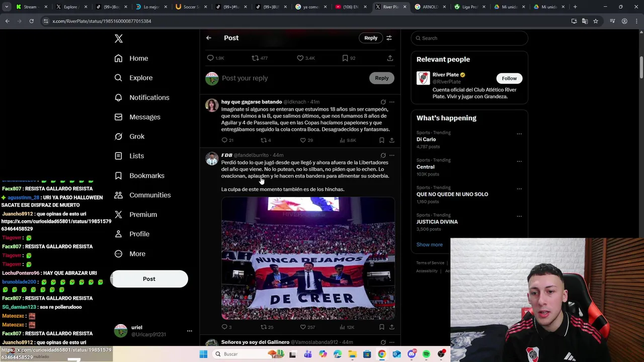Open more options on idknach's reply
The image size is (644, 362).
point(391,102)
